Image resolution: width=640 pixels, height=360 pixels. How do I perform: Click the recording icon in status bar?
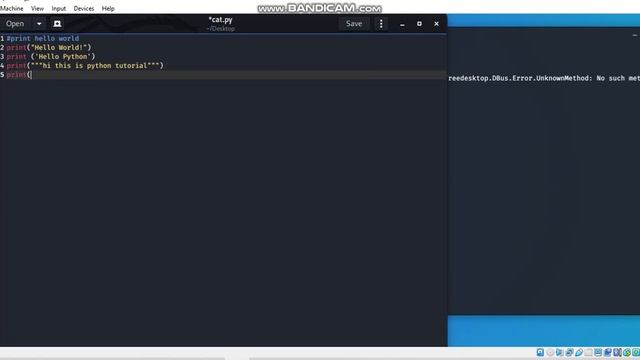[608, 352]
